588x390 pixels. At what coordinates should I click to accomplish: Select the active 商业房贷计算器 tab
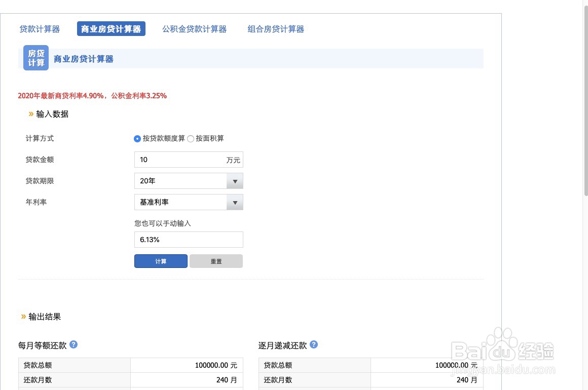(111, 29)
